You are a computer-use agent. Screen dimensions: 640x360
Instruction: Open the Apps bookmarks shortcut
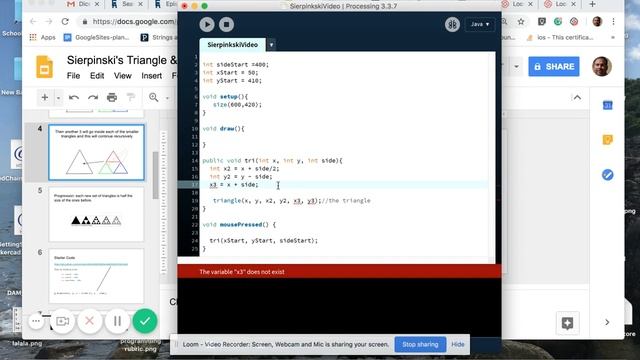click(42, 38)
